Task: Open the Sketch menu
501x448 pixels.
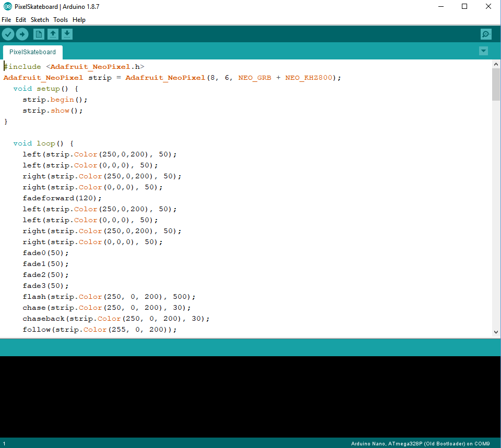Action: point(40,20)
